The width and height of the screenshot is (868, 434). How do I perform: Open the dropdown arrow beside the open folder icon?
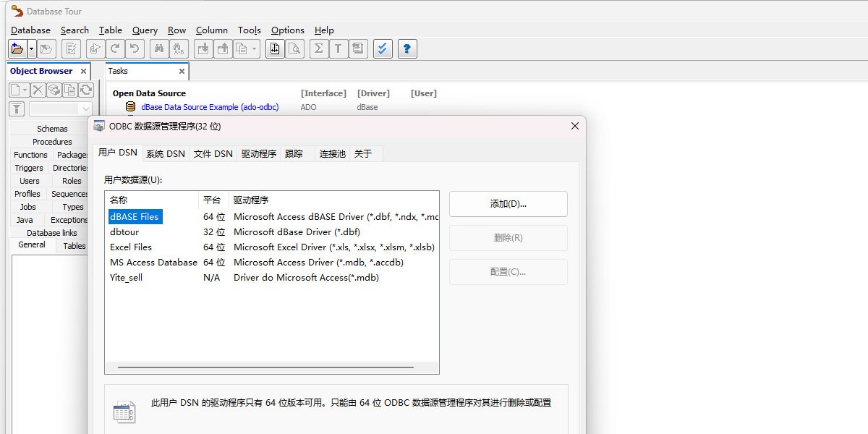tap(32, 49)
